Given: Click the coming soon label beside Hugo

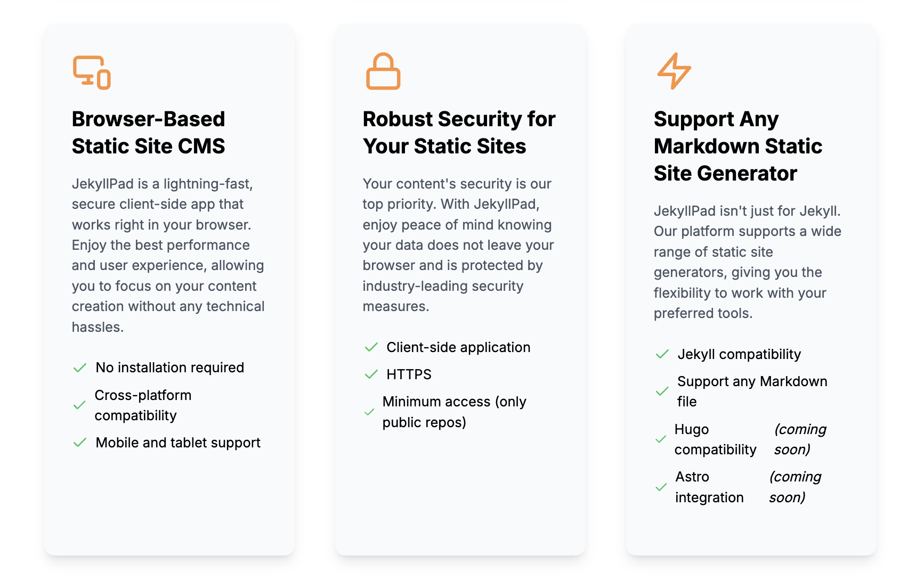Looking at the screenshot, I should pyautogui.click(x=800, y=439).
